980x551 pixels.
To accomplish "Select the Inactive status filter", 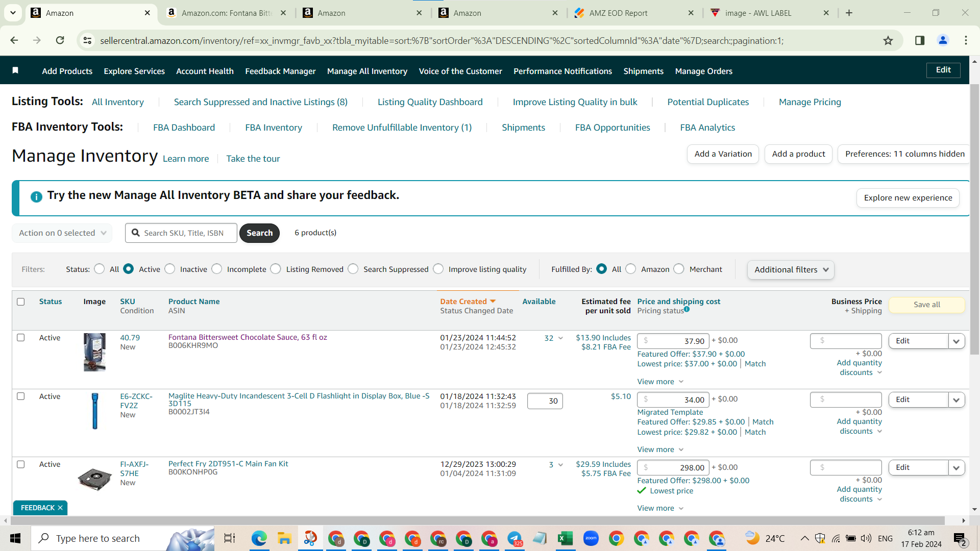I will (170, 269).
